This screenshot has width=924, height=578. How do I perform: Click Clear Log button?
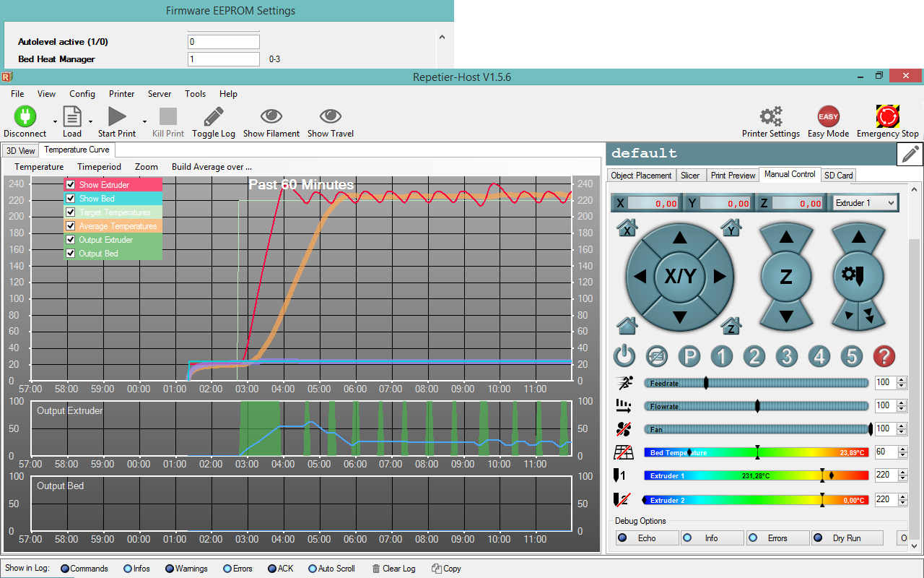393,569
